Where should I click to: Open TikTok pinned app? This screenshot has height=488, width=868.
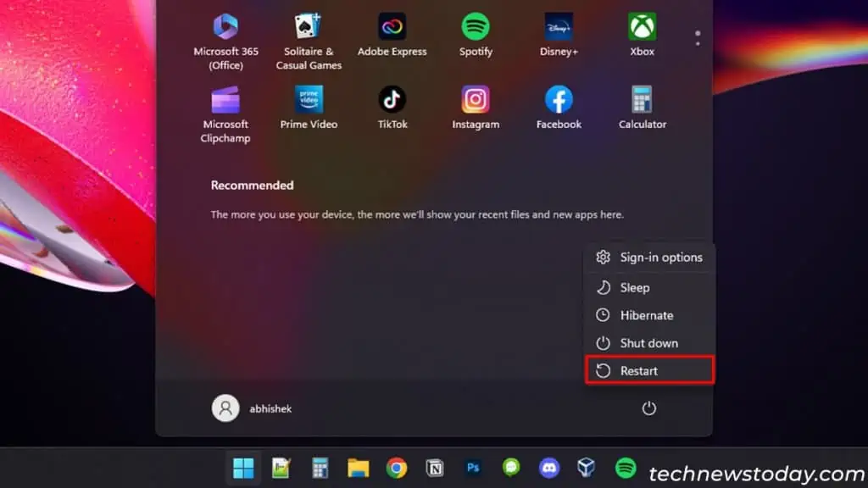coord(392,108)
